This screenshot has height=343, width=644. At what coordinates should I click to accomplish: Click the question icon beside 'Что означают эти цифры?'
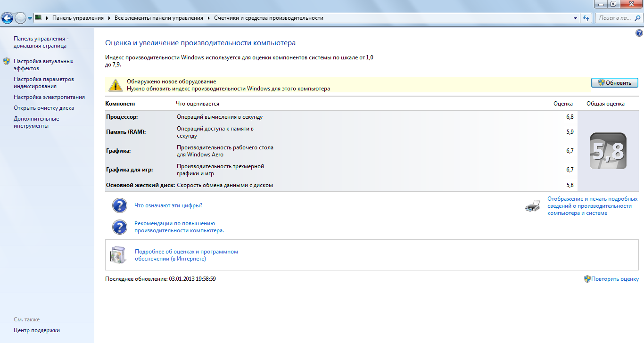tap(120, 205)
